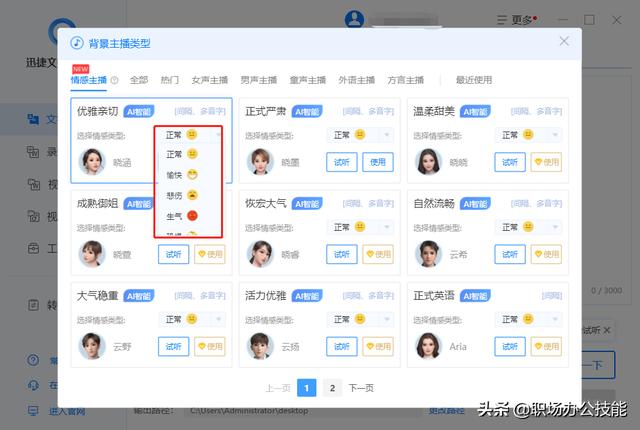Click the Aria anchor avatar
The height and width of the screenshot is (430, 640).
[x=429, y=346]
